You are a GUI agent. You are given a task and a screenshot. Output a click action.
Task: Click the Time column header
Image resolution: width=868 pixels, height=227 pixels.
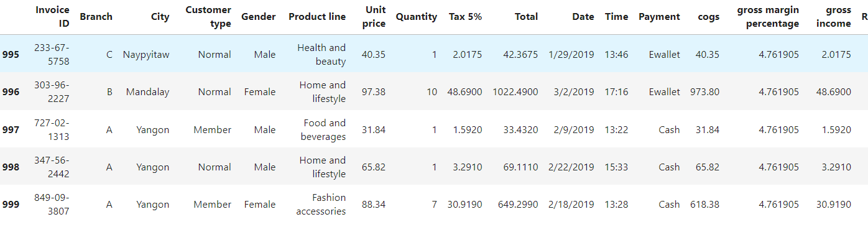(616, 17)
